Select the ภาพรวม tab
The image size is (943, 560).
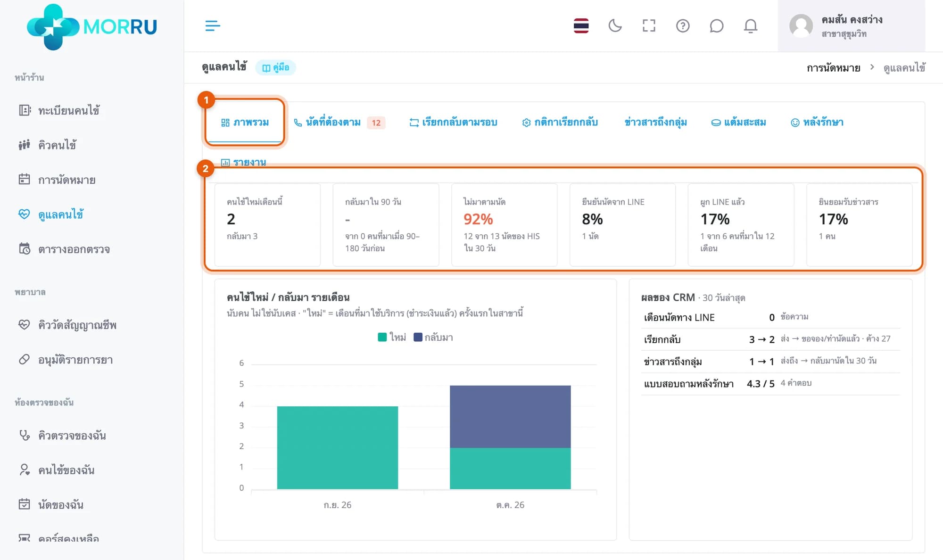(x=245, y=122)
